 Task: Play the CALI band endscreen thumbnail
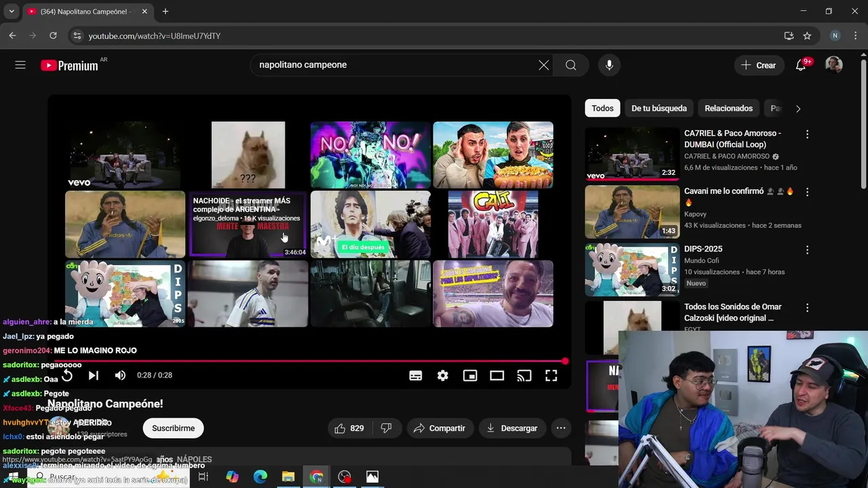[493, 224]
